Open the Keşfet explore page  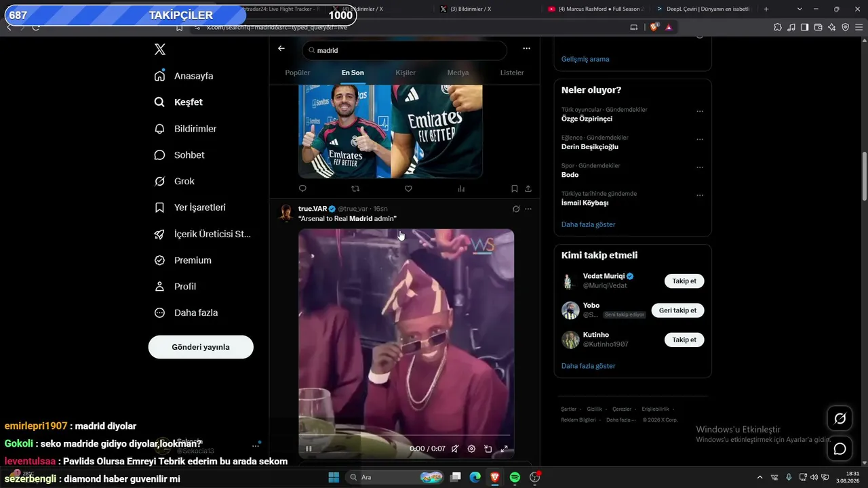pos(178,102)
